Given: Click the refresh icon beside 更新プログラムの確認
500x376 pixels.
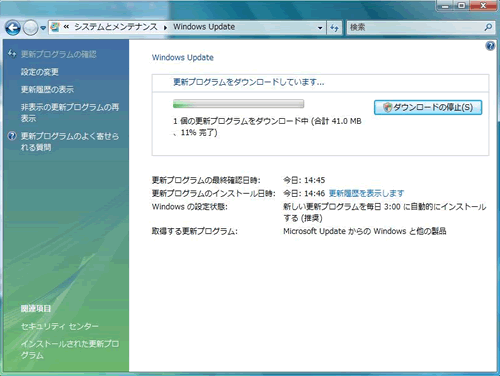Looking at the screenshot, I should pyautogui.click(x=12, y=53).
